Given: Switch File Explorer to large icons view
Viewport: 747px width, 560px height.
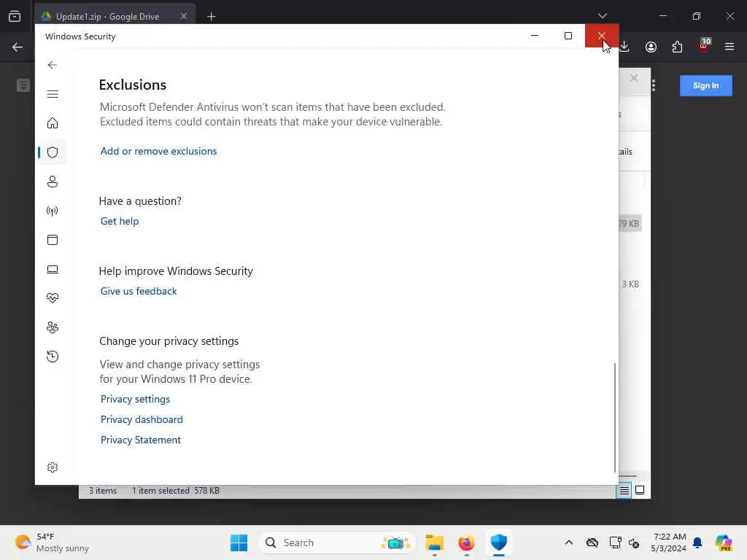Looking at the screenshot, I should (x=640, y=490).
